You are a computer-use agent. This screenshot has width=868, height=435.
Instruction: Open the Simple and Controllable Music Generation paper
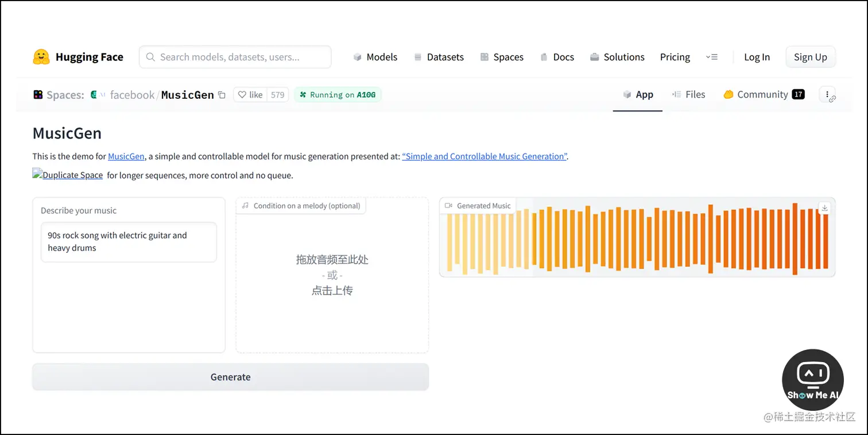(485, 156)
